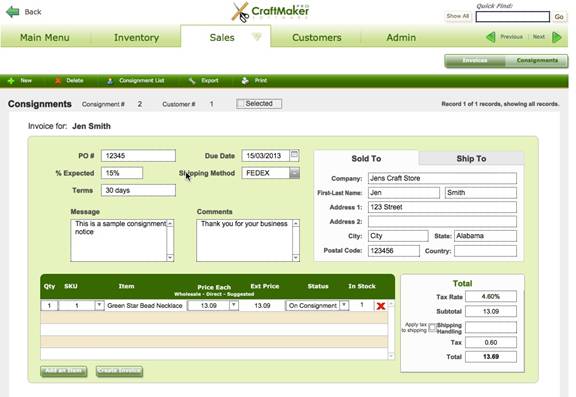Click the City field

(398, 236)
